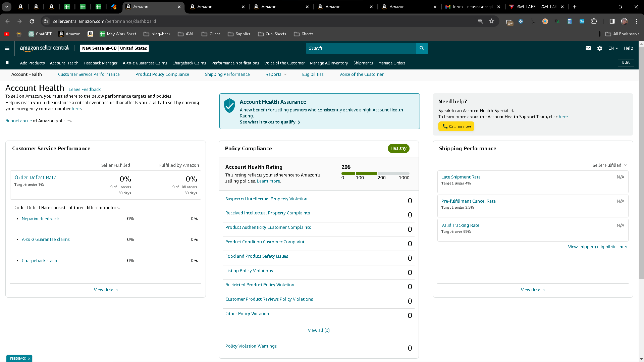Click See what it takes to qualify
Screen dimensions: 644x362
(270, 122)
